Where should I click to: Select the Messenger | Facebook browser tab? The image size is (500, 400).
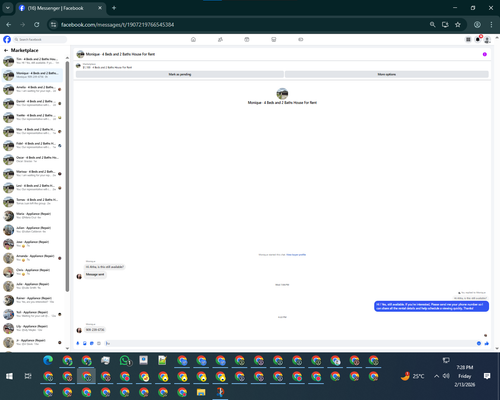coord(61,8)
